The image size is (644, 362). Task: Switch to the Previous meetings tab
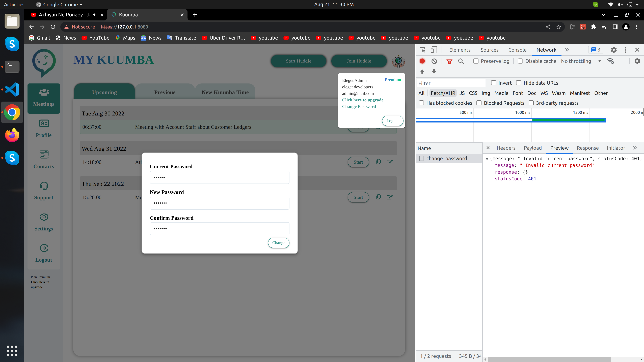[165, 92]
